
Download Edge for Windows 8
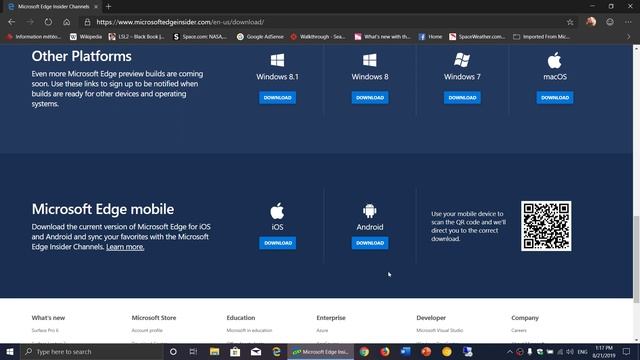point(370,98)
